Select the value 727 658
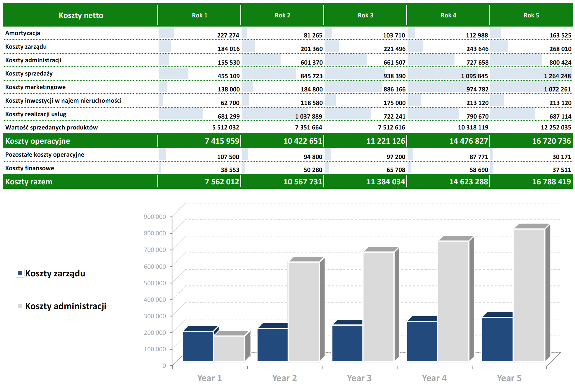Viewport: 575px width, 392px height. pyautogui.click(x=478, y=63)
